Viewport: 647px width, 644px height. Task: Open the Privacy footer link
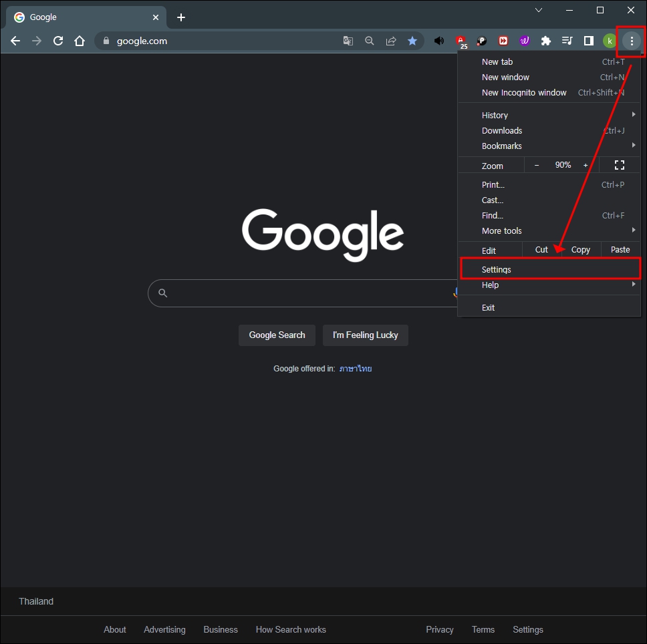439,629
